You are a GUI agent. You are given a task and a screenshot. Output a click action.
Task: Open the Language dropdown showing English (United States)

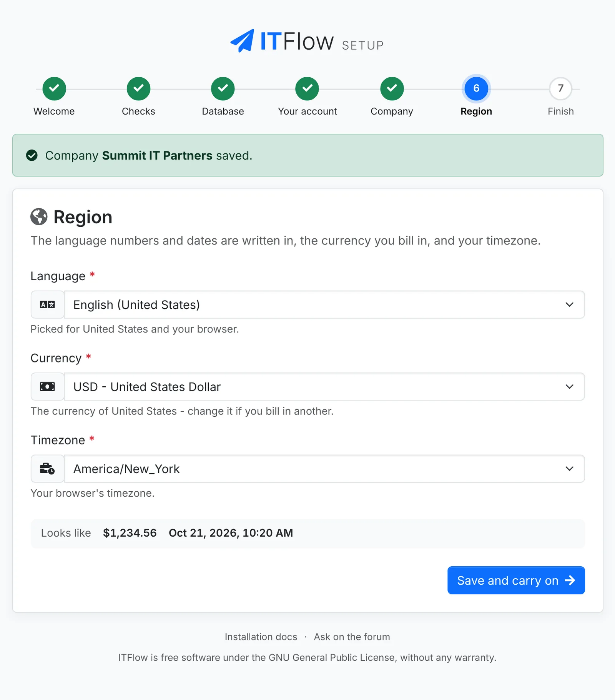(324, 304)
